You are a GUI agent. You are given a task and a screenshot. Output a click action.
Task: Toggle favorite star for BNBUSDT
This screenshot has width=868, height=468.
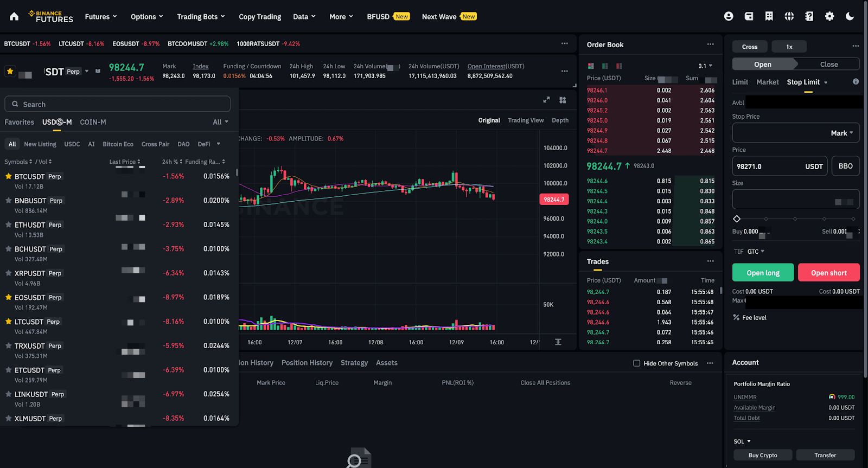9,200
